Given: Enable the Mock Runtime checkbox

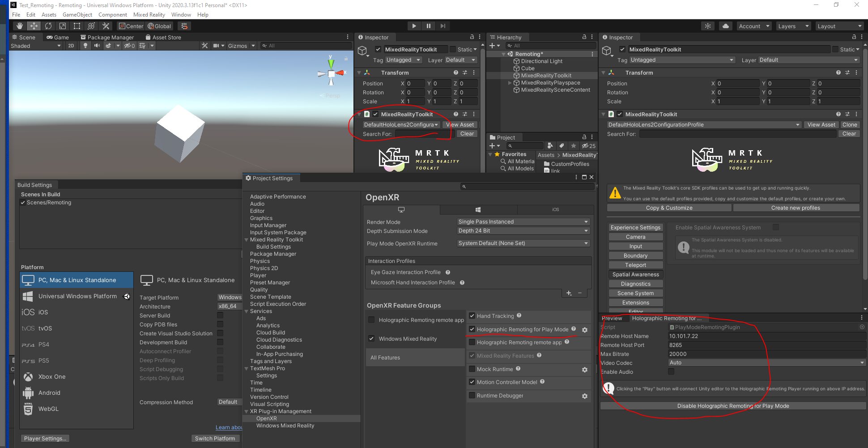Looking at the screenshot, I should pyautogui.click(x=472, y=369).
